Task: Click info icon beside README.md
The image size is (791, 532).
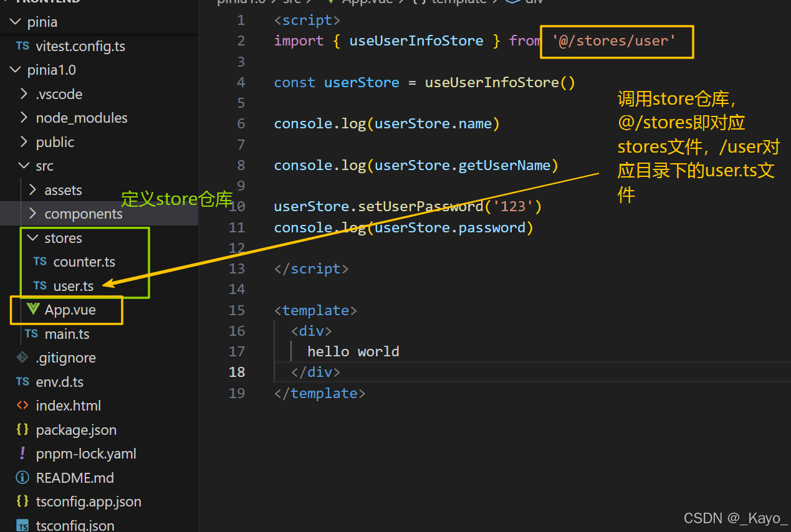Action: [22, 478]
